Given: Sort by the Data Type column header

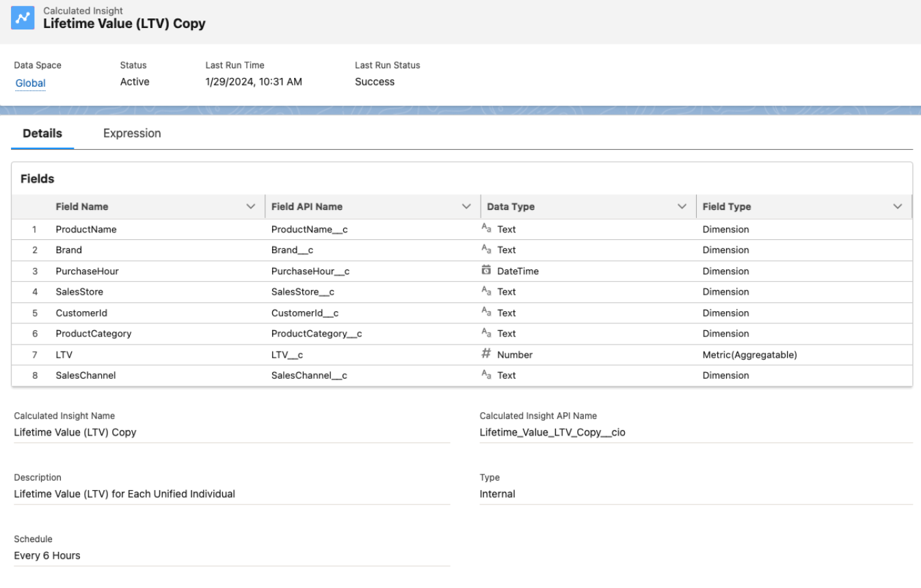Looking at the screenshot, I should [x=511, y=206].
